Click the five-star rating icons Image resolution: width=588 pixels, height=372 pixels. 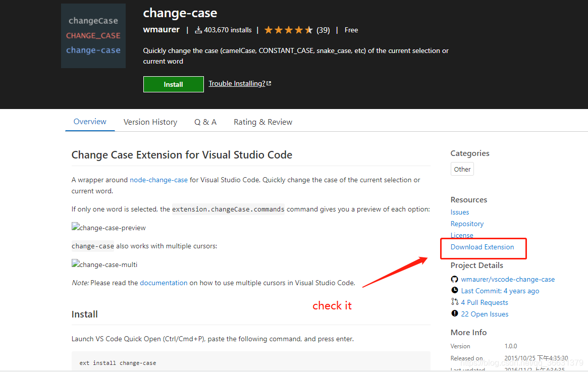[x=288, y=30]
